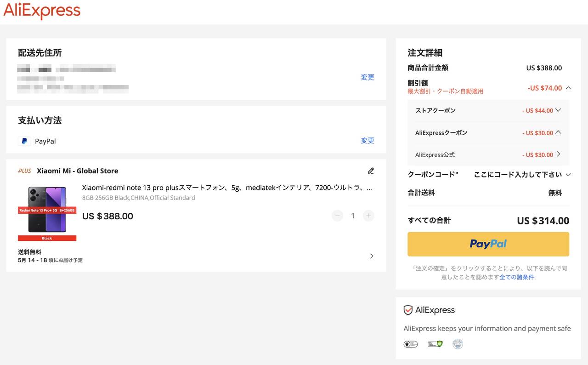Click the first payment security certification badge
Viewport: 588px width, 365px height.
click(x=410, y=344)
